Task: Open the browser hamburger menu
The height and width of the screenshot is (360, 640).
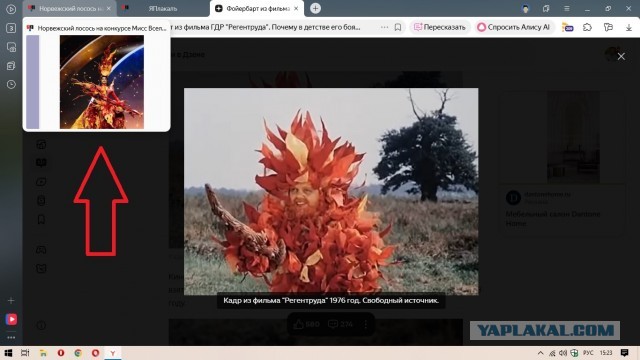Action: [567, 9]
